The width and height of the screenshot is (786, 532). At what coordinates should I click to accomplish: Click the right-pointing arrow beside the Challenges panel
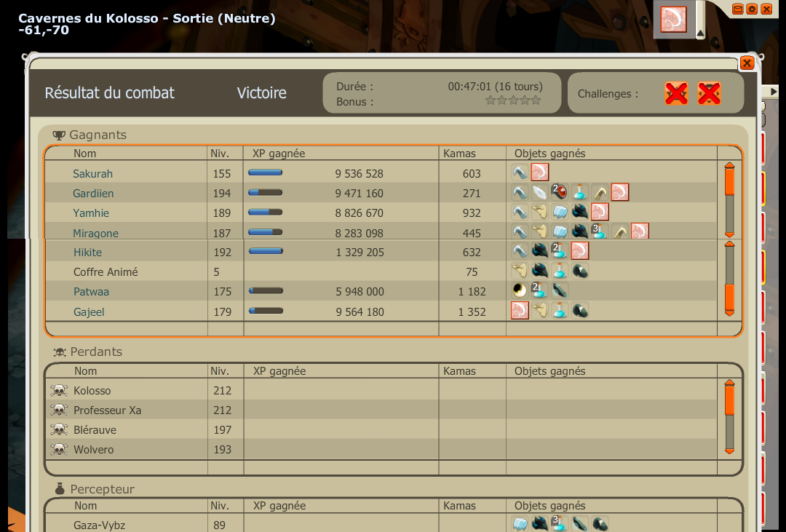(774, 92)
